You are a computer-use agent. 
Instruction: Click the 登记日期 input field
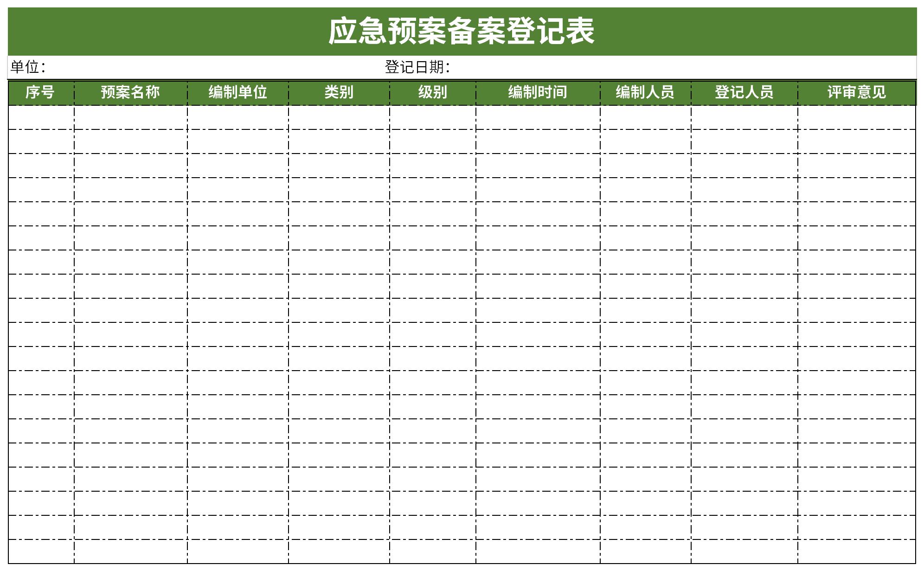coord(561,64)
